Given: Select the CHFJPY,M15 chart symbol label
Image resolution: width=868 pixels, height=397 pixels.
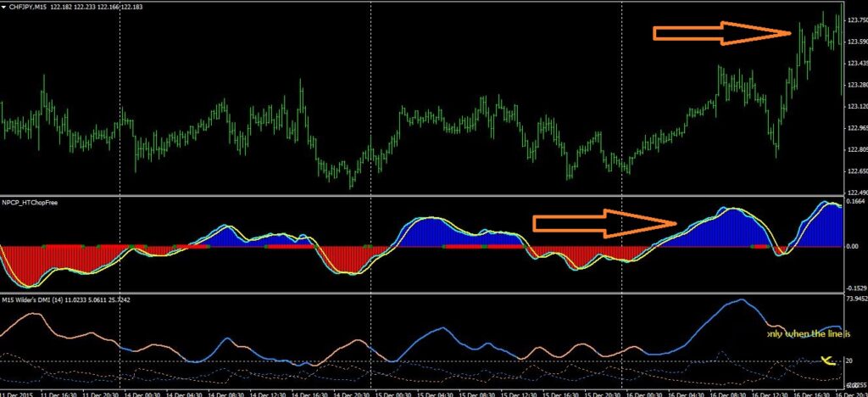Looking at the screenshot, I should [x=28, y=7].
